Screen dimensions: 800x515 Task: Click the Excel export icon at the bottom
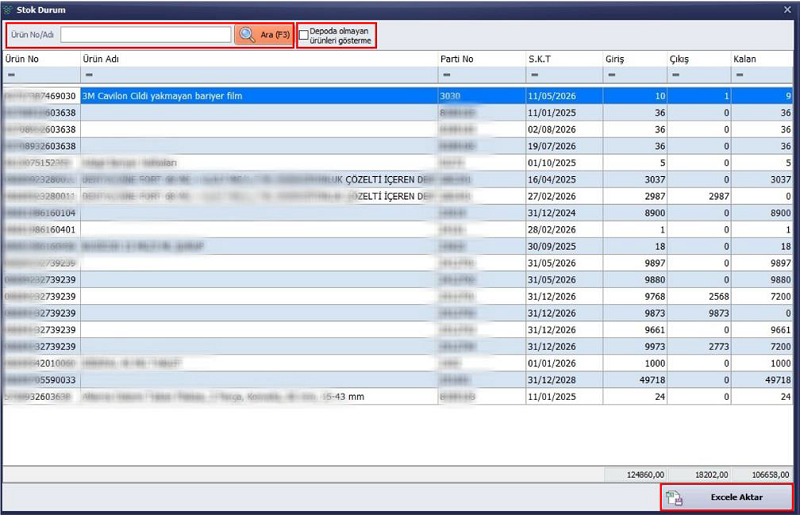pyautogui.click(x=675, y=497)
